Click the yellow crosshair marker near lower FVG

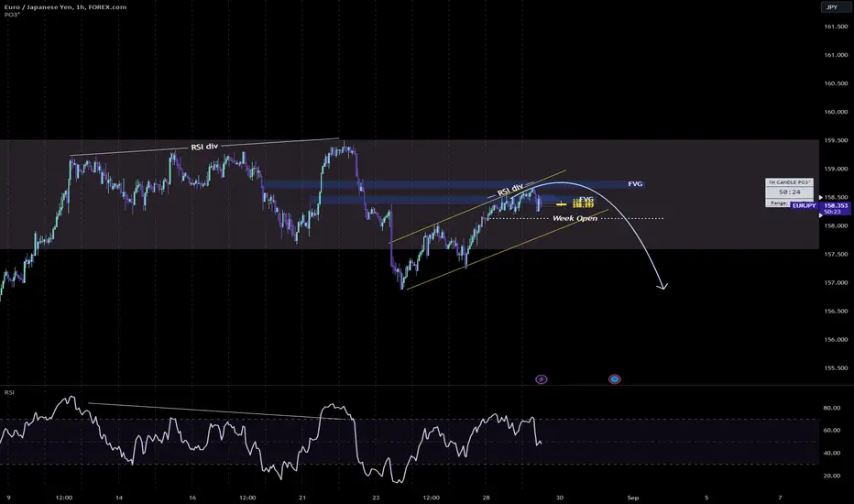pyautogui.click(x=561, y=204)
